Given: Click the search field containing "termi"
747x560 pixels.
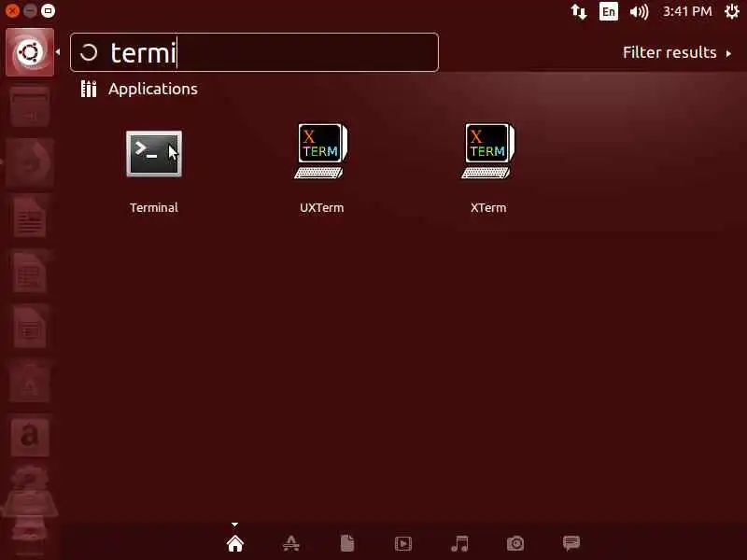Looking at the screenshot, I should coord(254,52).
